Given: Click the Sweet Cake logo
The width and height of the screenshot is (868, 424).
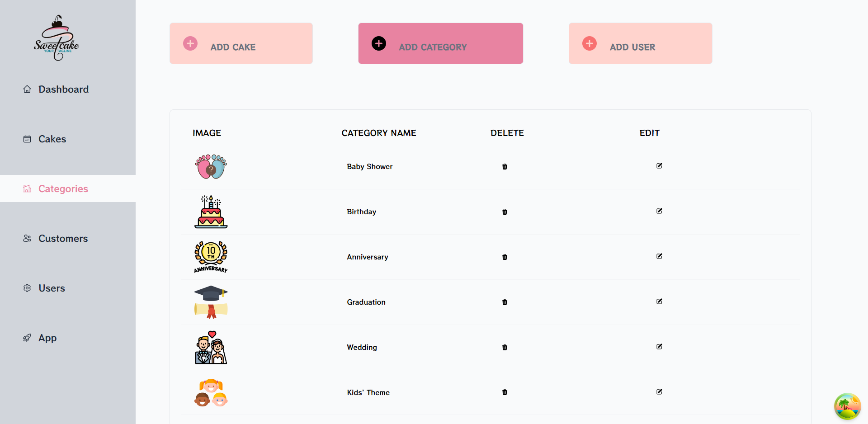Looking at the screenshot, I should coord(57,38).
